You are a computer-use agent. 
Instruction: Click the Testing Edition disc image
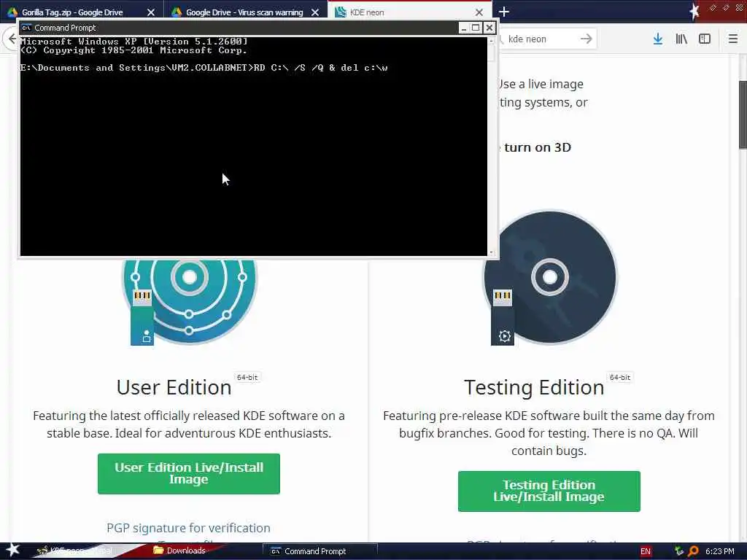(550, 278)
